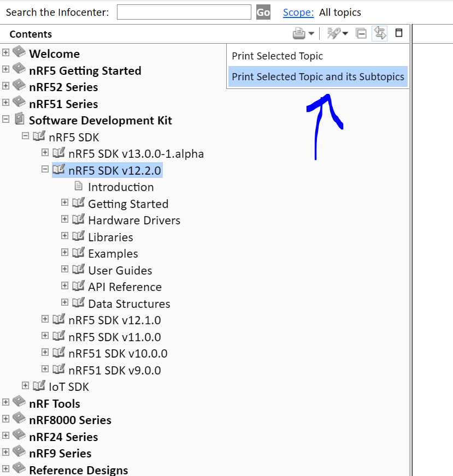Expand nRF51 SDK v10.0.0 node
Image resolution: width=453 pixels, height=476 pixels.
(x=45, y=352)
